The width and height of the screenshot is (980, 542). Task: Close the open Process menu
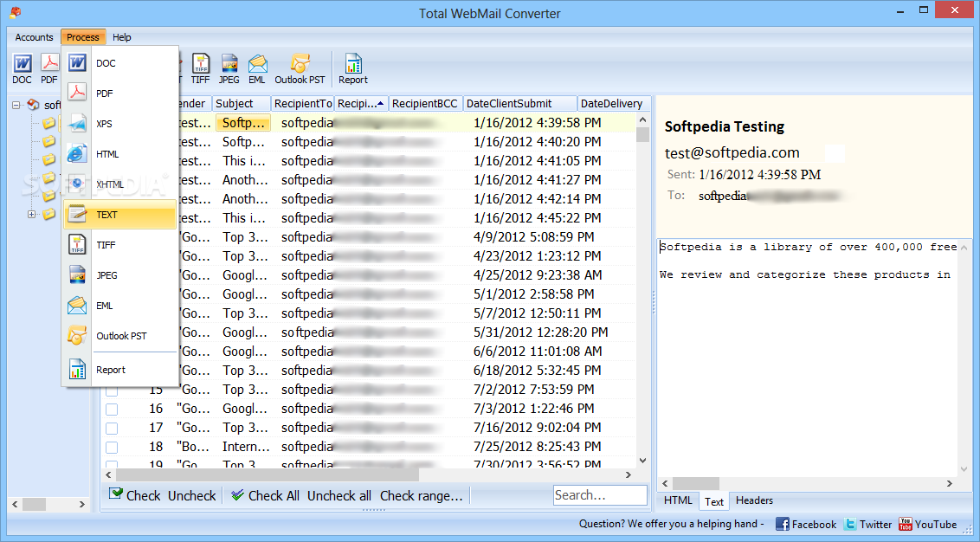coord(83,37)
